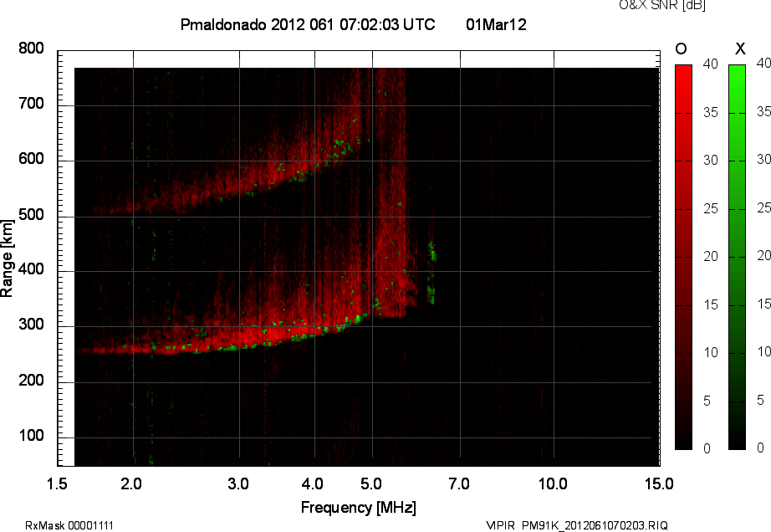
Task: Click the 10 dB tick on O color bar
Action: coord(711,352)
